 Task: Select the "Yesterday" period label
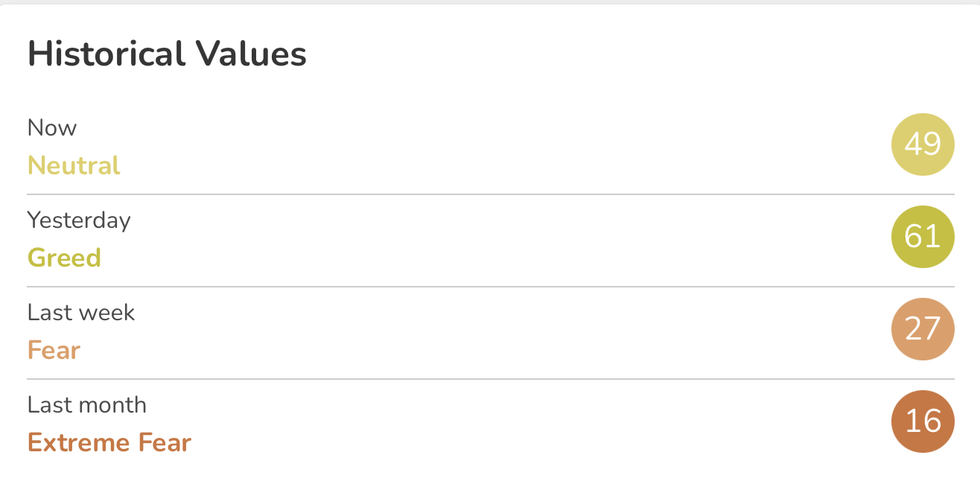pos(79,220)
